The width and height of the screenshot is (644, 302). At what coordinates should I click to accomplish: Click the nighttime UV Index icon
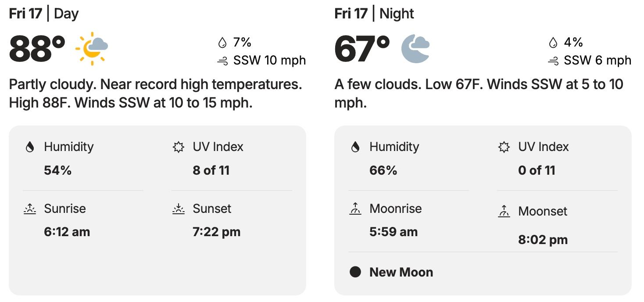click(504, 147)
